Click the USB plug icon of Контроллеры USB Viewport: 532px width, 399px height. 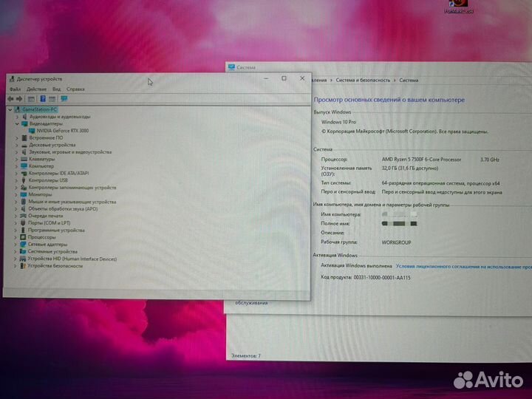24,180
